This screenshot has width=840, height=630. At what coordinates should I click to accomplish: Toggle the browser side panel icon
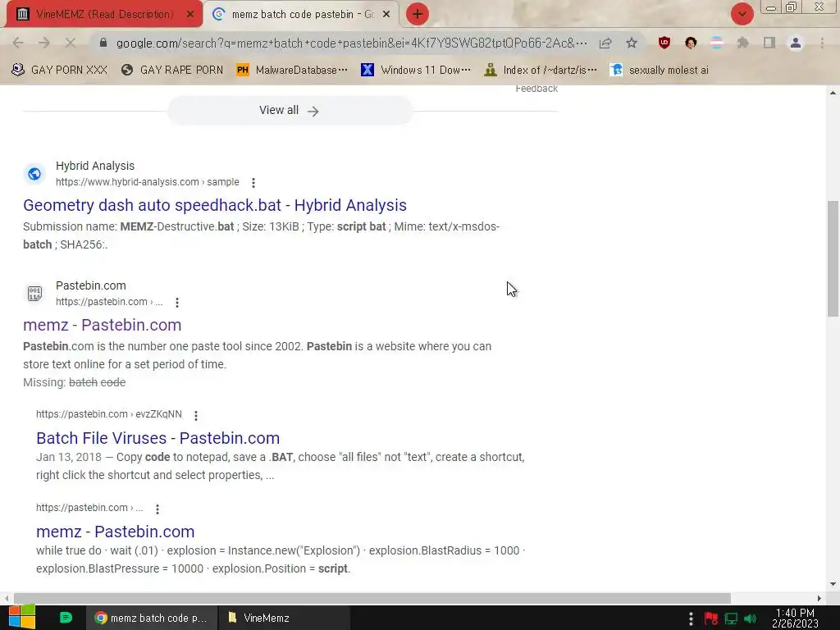pos(769,43)
